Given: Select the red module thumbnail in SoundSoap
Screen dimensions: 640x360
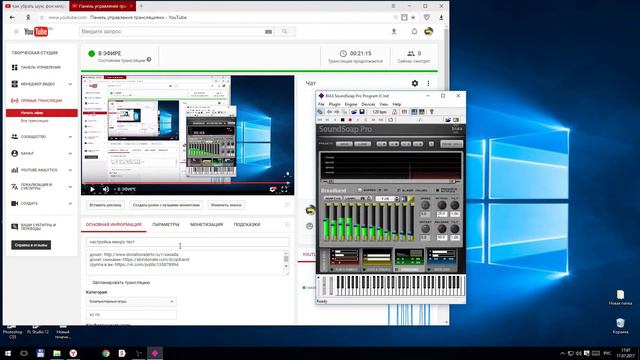Looking at the screenshot, I should (344, 259).
